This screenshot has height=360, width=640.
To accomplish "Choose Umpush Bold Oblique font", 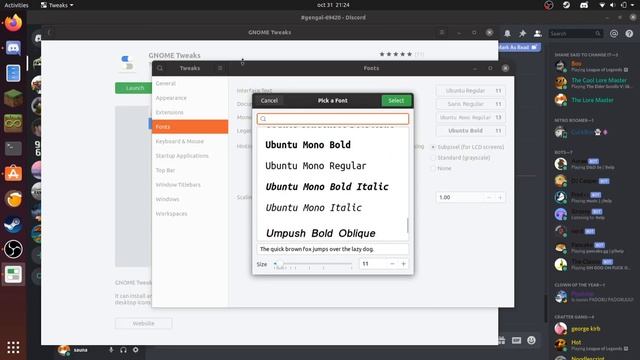I will (x=333, y=233).
